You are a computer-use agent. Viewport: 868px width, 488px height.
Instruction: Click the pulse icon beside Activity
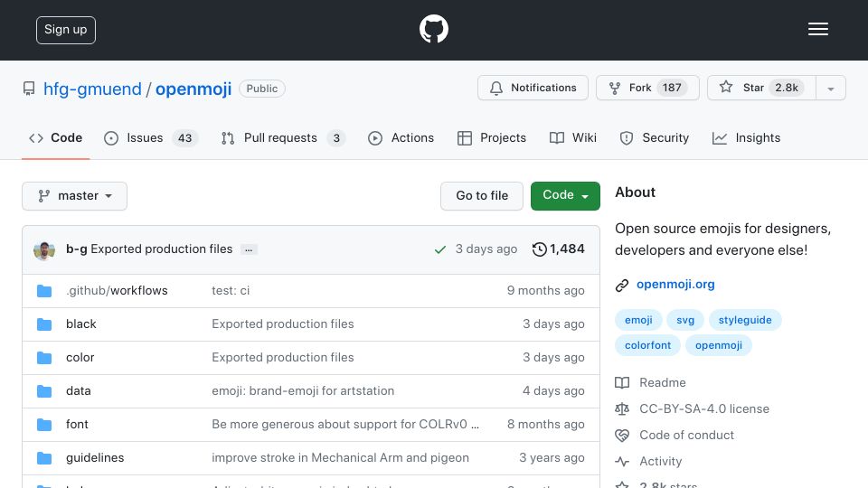(622, 462)
